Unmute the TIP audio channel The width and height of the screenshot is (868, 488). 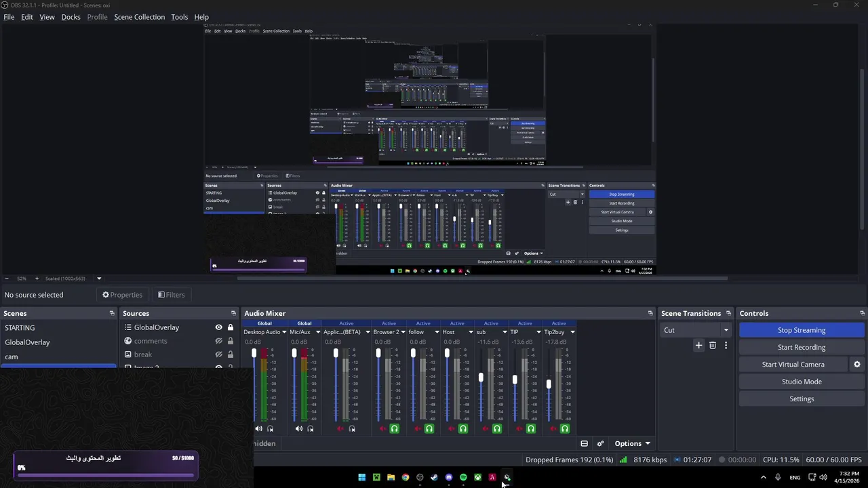click(519, 428)
